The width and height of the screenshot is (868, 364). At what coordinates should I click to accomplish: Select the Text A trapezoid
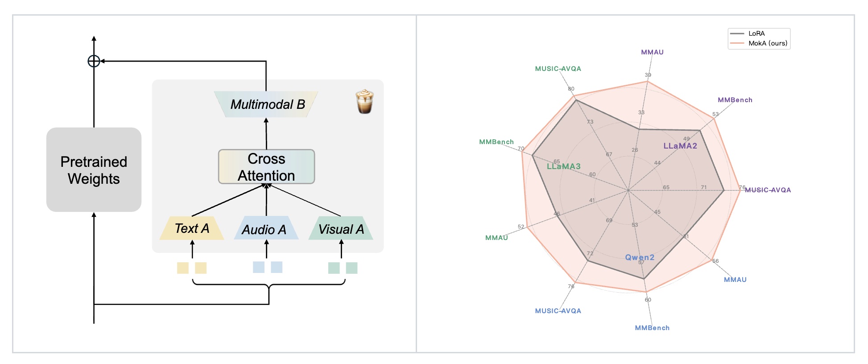(x=192, y=228)
